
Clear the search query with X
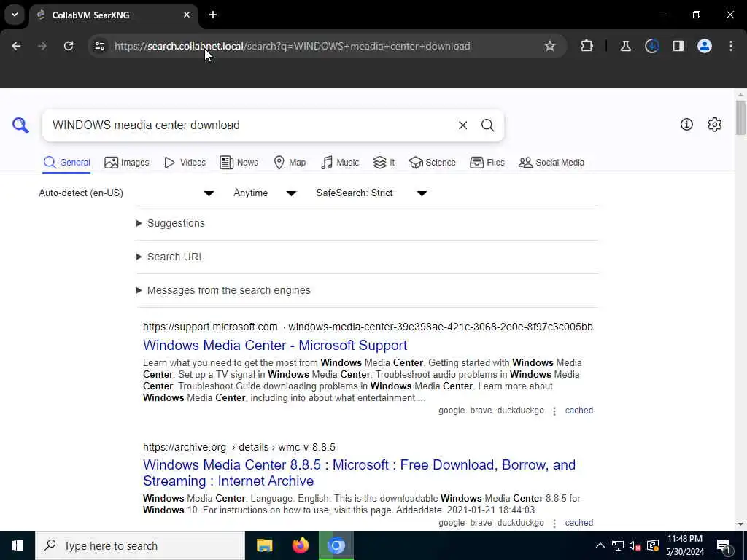tap(462, 125)
